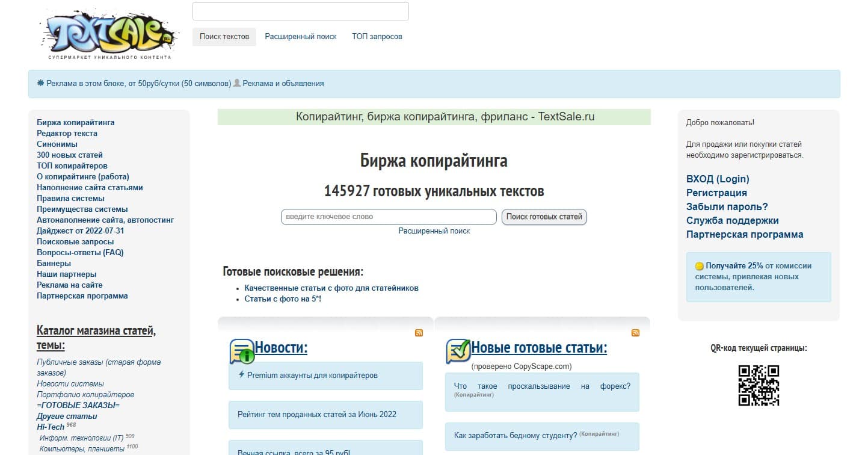Image resolution: width=868 pixels, height=455 pixels.
Task: Open article Как заработать бедному студенту?
Action: [x=516, y=435]
